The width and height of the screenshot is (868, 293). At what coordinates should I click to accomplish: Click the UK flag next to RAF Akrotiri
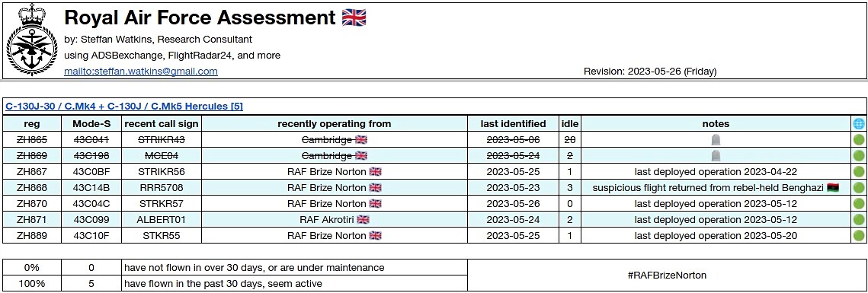coord(363,220)
